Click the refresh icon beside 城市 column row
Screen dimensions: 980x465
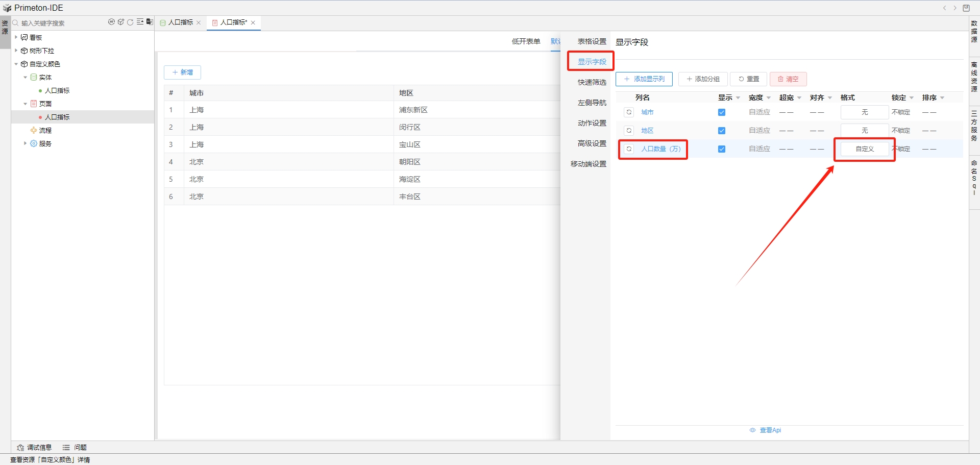629,112
